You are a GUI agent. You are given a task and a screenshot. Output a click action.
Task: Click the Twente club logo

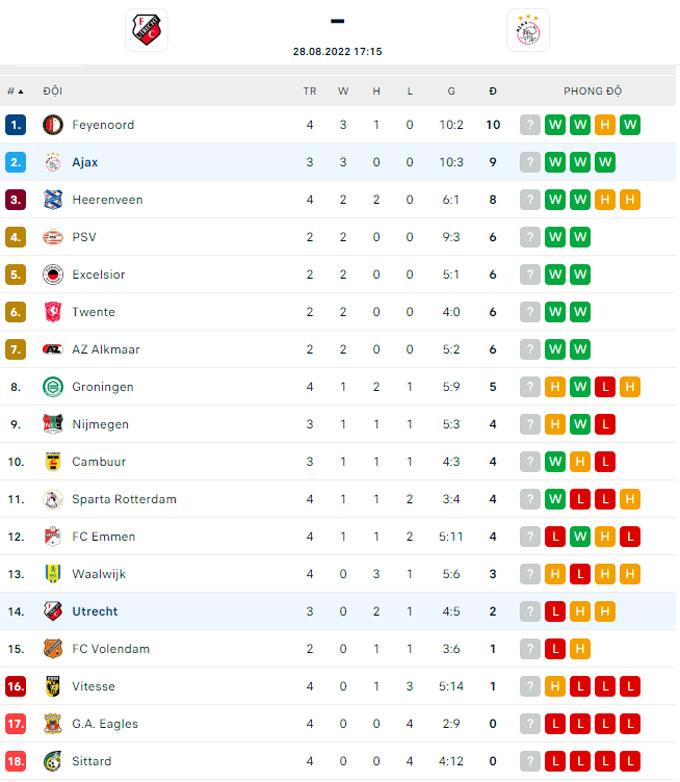(53, 312)
